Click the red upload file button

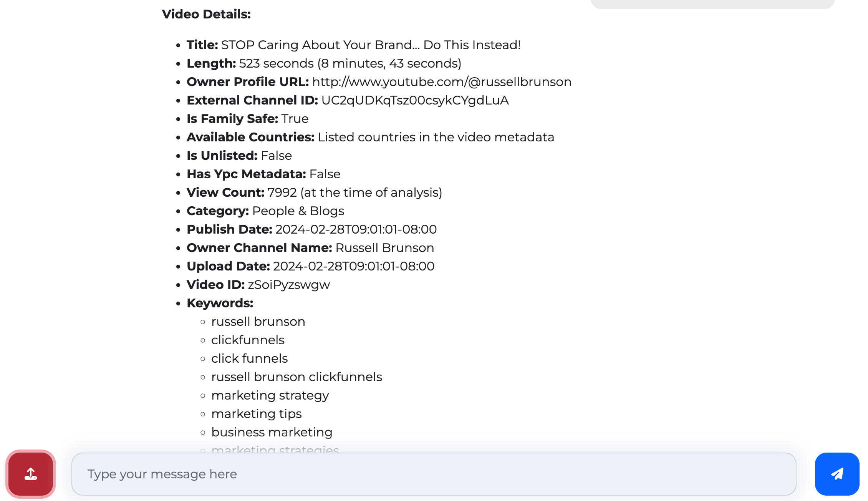[x=31, y=474]
